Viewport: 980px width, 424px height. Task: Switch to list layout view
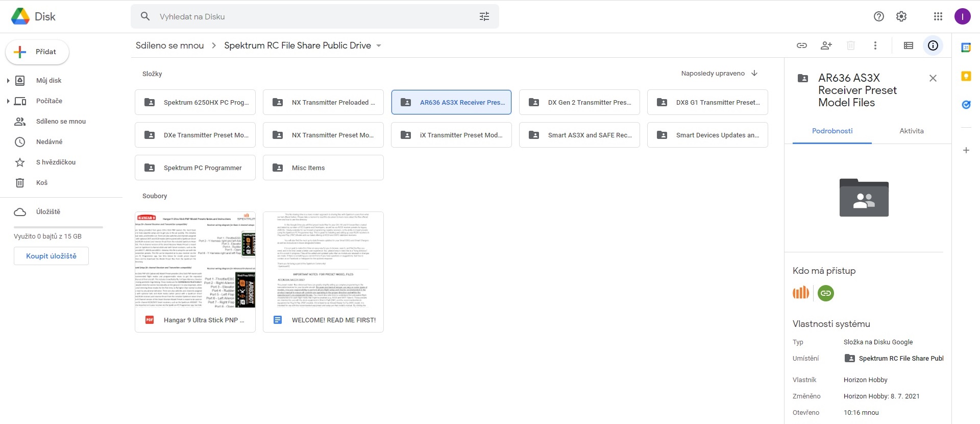[909, 45]
